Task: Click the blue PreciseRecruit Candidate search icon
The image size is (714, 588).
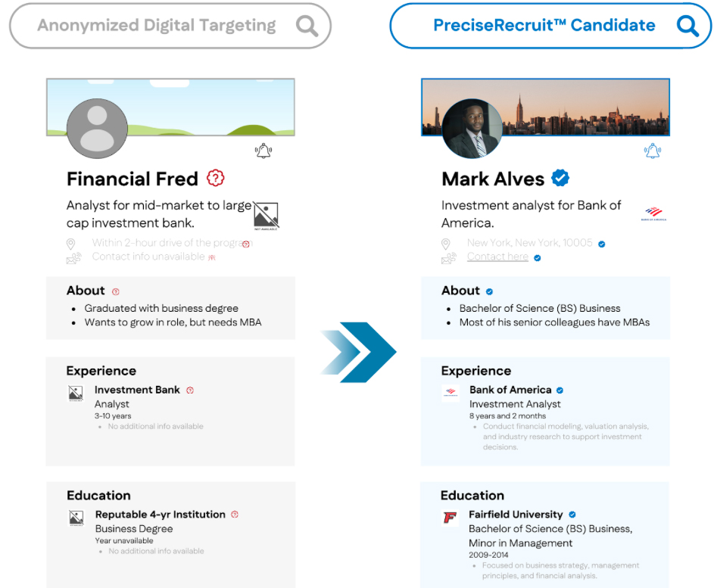Action: click(x=687, y=26)
